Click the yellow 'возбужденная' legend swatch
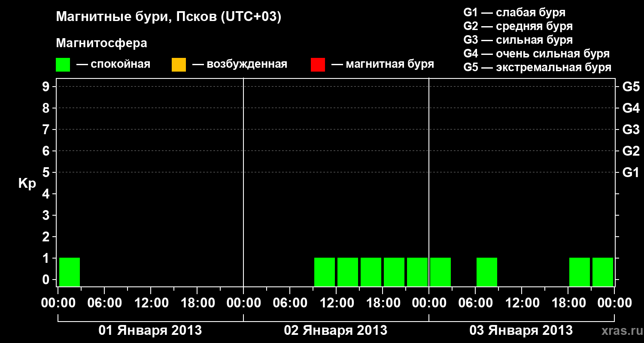Viewport: 644px width, 343px height. point(179,65)
